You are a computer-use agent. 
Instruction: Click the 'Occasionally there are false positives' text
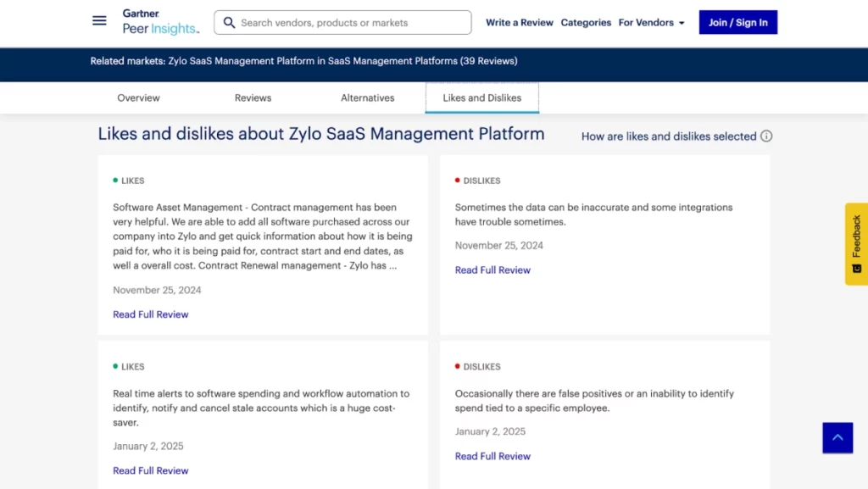pos(594,401)
